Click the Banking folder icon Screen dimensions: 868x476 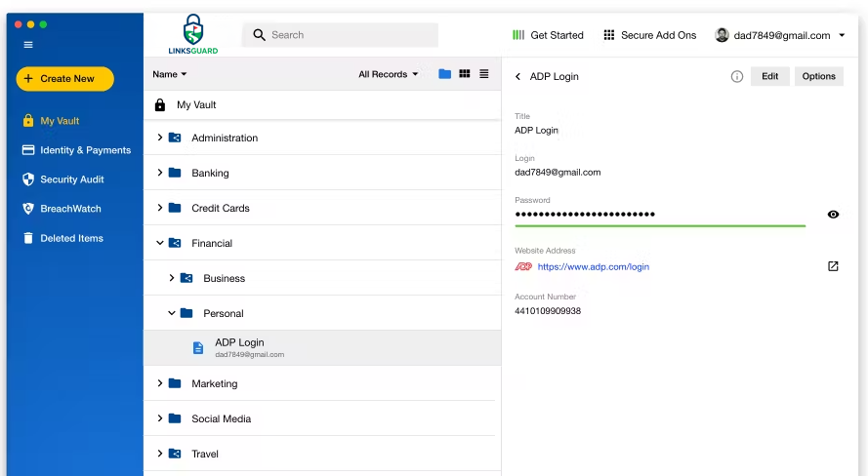click(x=175, y=173)
